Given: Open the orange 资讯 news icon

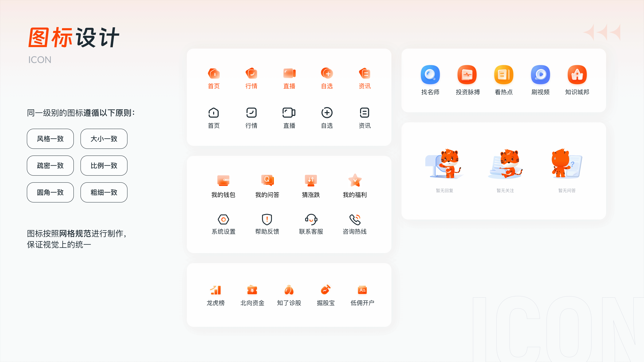Looking at the screenshot, I should coord(364,73).
